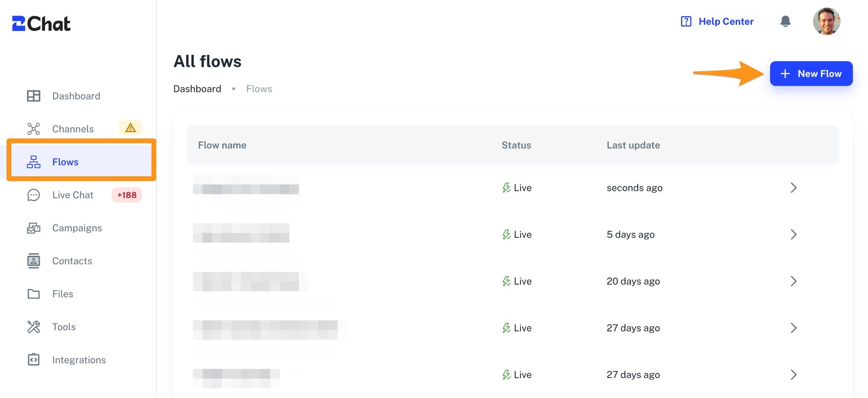Click the +188 unread badge
868x398 pixels.
127,195
